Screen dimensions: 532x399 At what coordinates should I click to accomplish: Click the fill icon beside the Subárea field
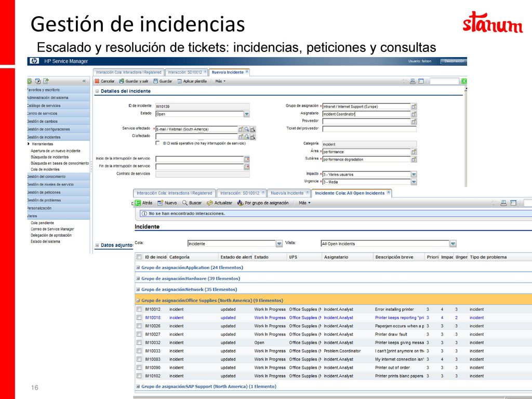coord(414,159)
